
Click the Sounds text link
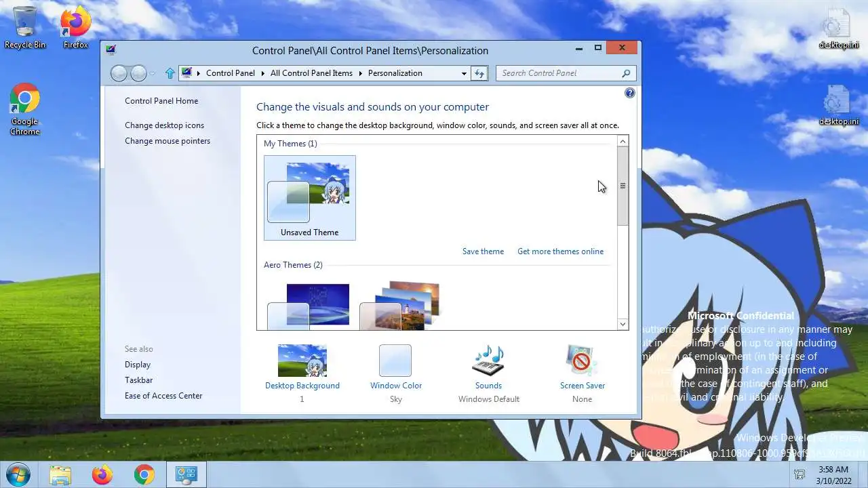click(488, 386)
